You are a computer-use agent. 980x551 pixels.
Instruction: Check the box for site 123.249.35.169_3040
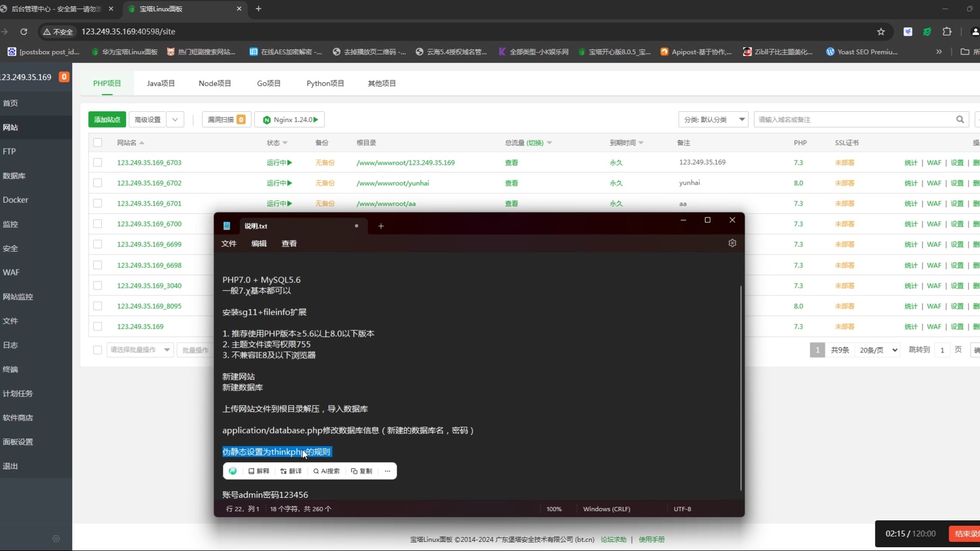pyautogui.click(x=97, y=286)
